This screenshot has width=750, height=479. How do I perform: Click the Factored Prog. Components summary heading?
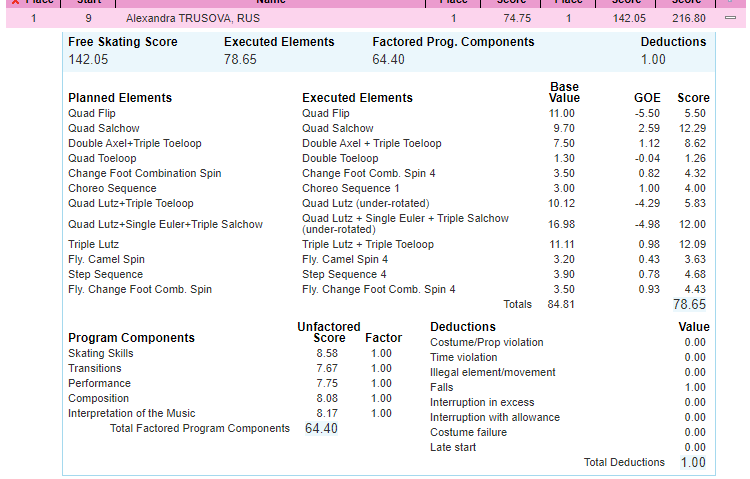453,42
